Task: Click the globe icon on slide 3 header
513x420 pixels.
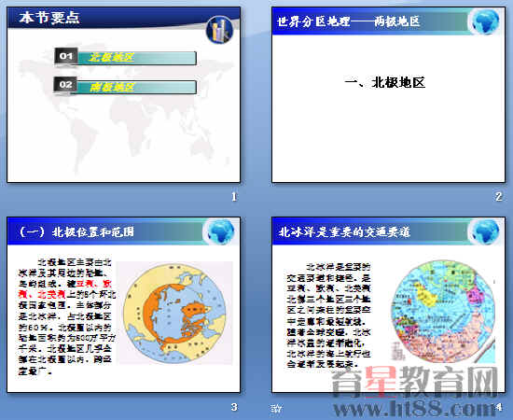Action: (x=221, y=231)
